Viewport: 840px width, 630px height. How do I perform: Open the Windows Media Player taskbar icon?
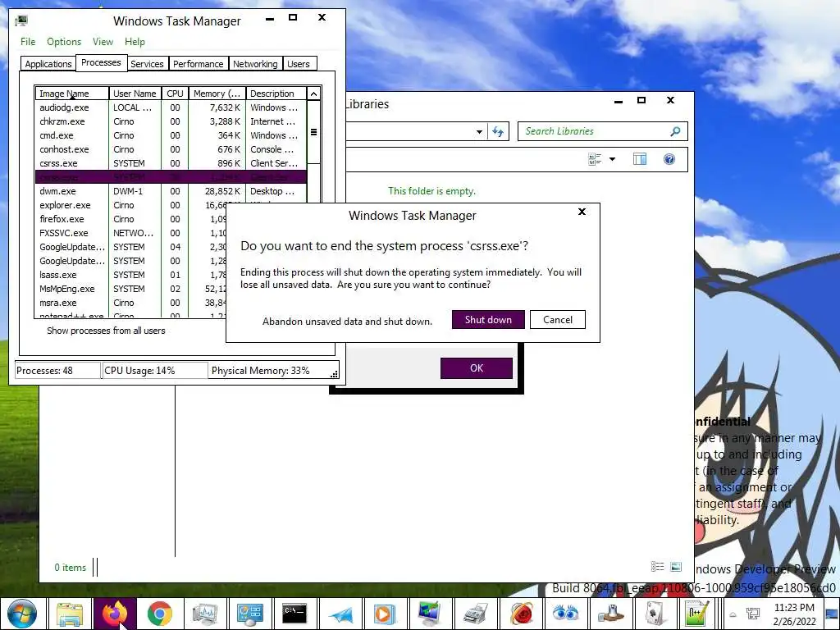[x=385, y=614]
